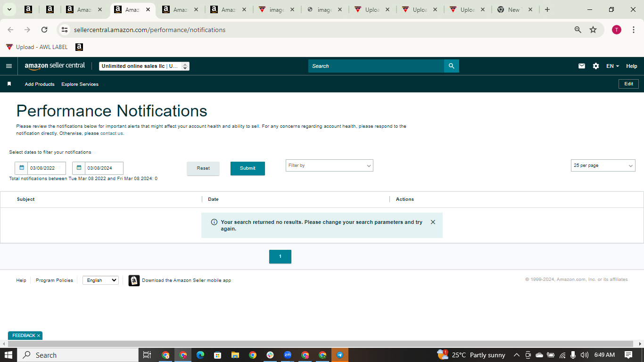Image resolution: width=644 pixels, height=362 pixels.
Task: Open Task View on the taskbar
Action: 147,355
